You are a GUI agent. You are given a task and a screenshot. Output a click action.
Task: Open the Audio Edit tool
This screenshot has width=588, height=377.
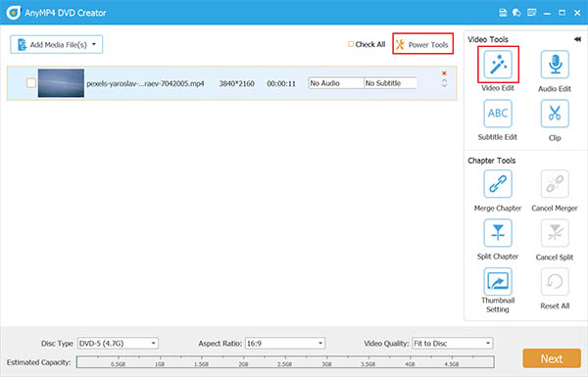(x=555, y=65)
